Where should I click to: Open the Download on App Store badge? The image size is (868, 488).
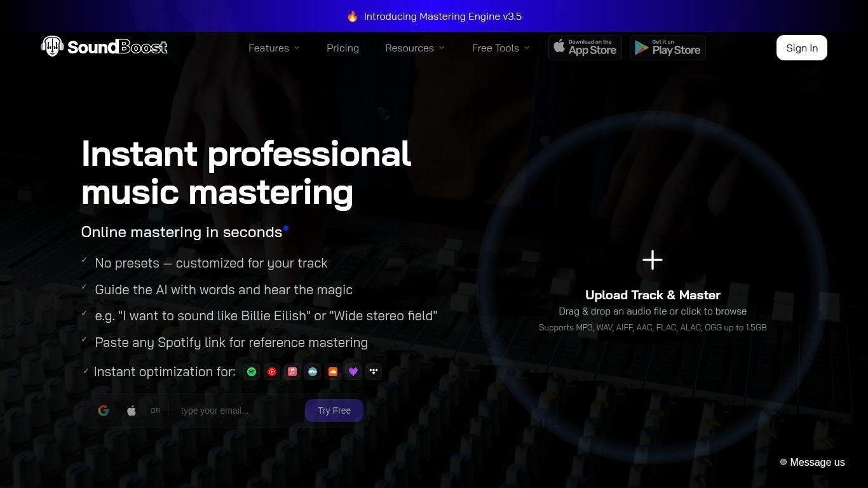pyautogui.click(x=585, y=48)
